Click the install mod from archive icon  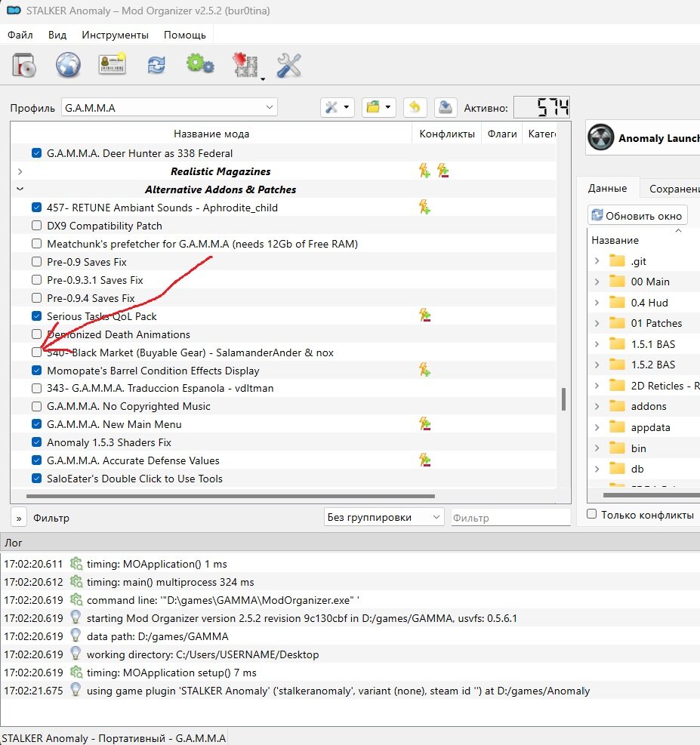[x=24, y=66]
